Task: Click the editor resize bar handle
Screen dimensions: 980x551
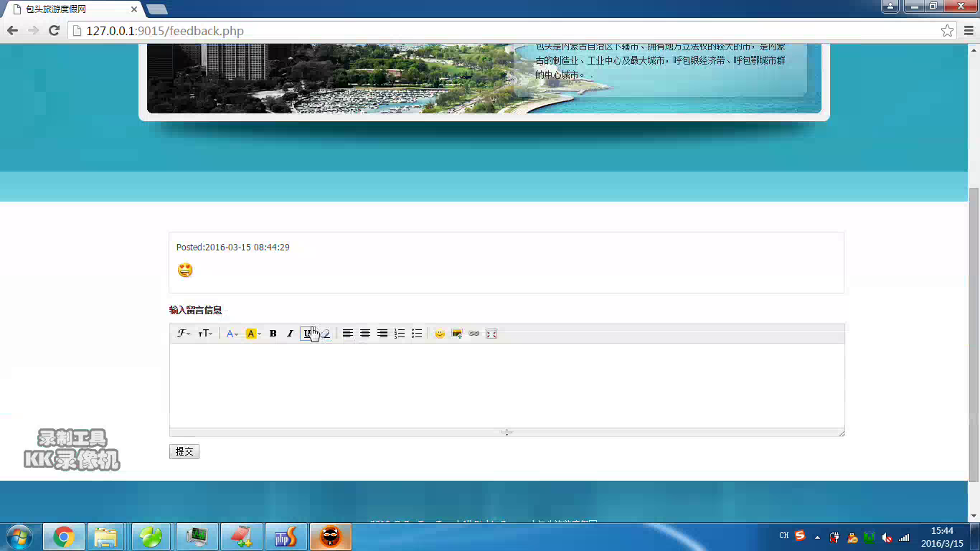Action: (507, 432)
